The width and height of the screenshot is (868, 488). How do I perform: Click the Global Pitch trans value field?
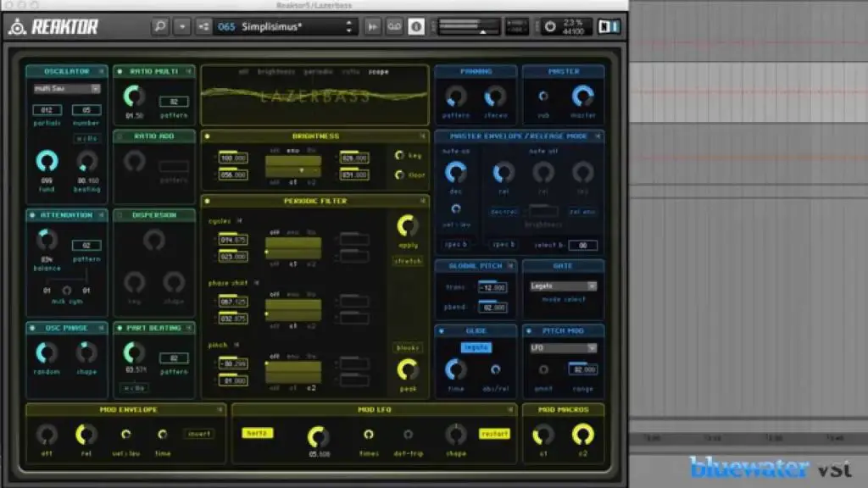point(492,288)
